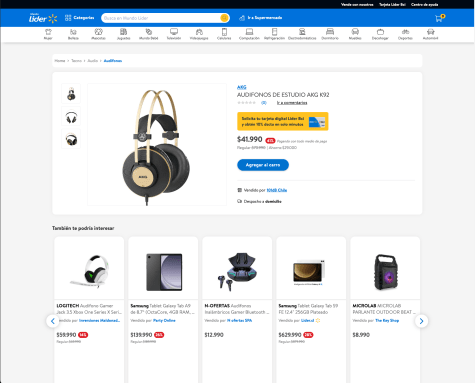
Task: Show next items in recommendations carousel
Action: [421, 321]
